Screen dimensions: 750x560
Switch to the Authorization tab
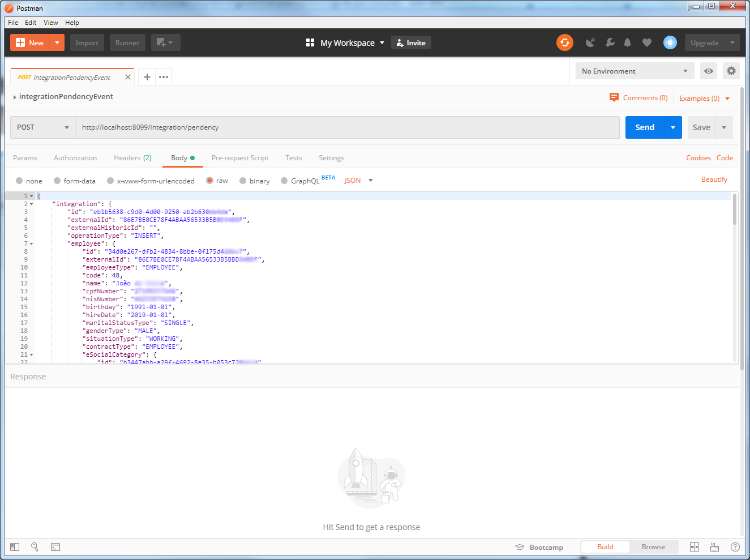coord(75,158)
